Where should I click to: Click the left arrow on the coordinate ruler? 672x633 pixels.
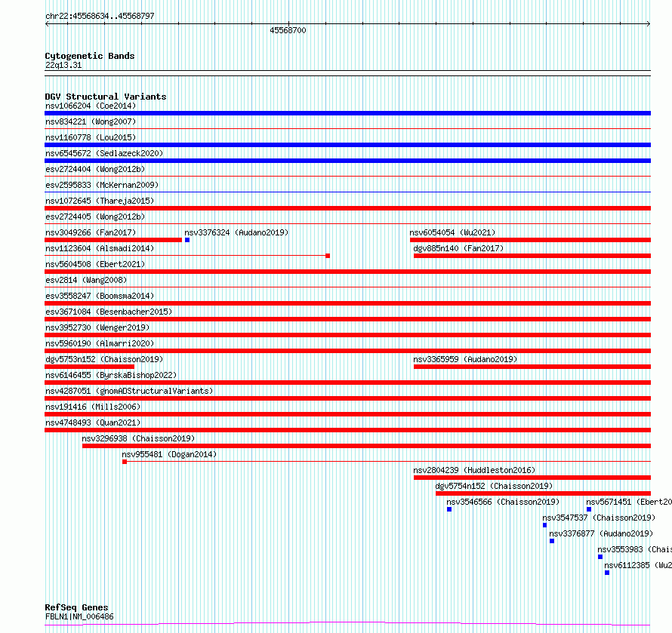(47, 24)
